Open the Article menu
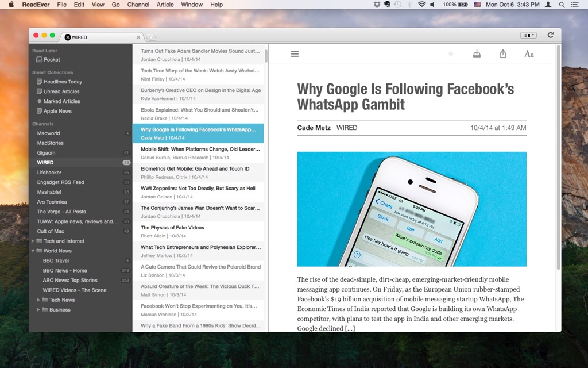The height and width of the screenshot is (368, 588). click(x=165, y=5)
